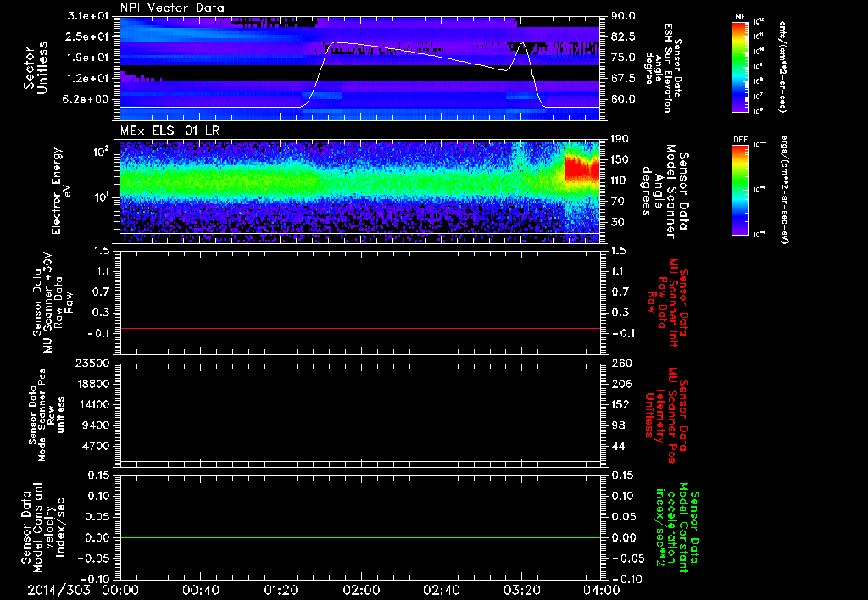Click the red high-flux burst in ELS spectrogram

(x=581, y=169)
